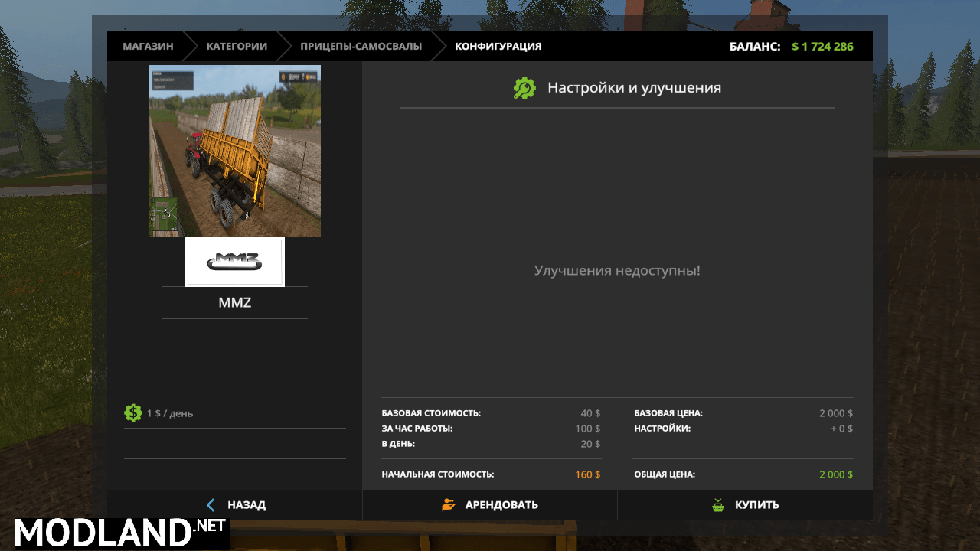
Task: Click the MMZ brand logo
Action: click(235, 262)
